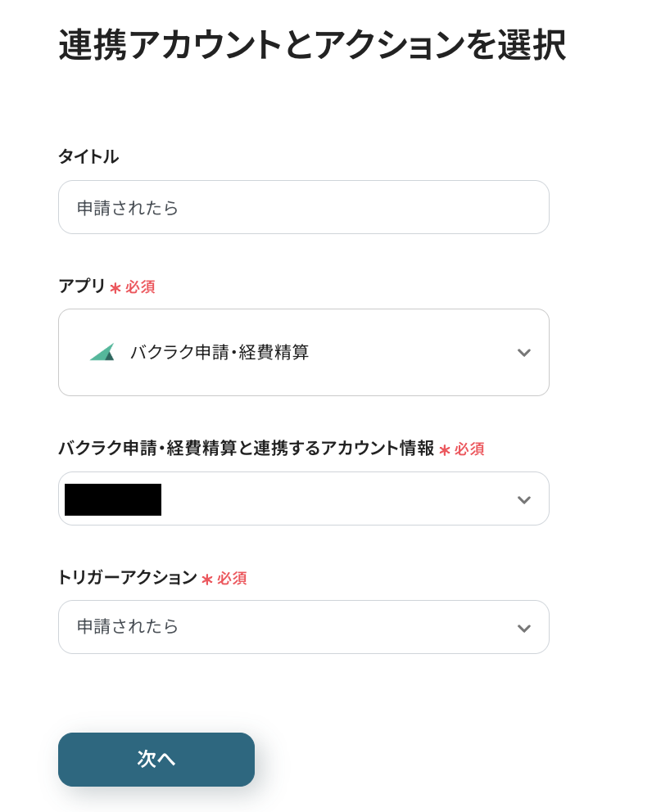Click the 必須 marker beside アカウント情報
This screenshot has height=812, width=670.
tap(469, 449)
